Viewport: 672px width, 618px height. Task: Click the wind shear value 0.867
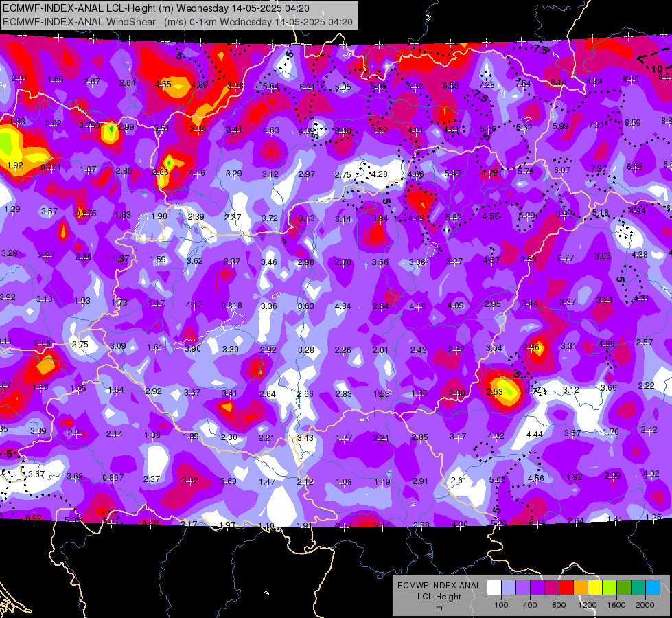coord(113,477)
